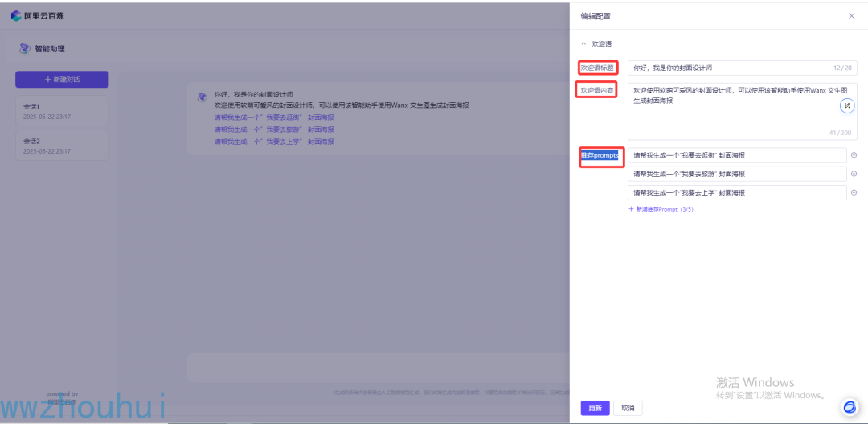
Task: Click the 欢迎语内容 label
Action: (x=597, y=90)
